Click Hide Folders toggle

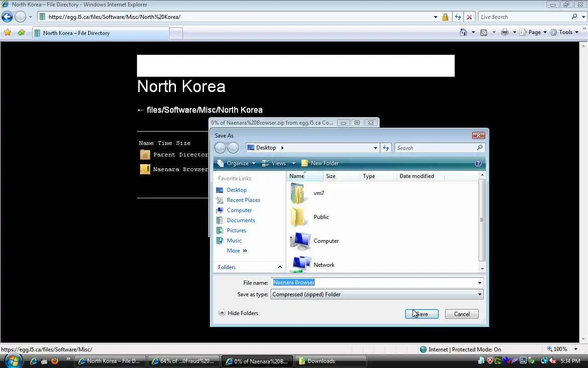(x=238, y=313)
